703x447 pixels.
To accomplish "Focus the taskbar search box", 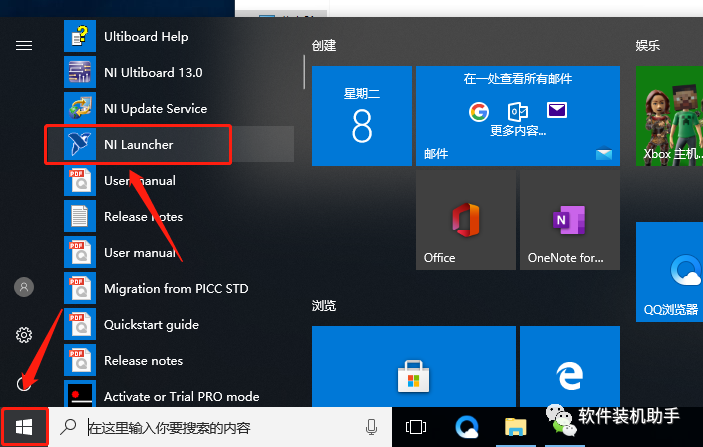I will [x=220, y=427].
